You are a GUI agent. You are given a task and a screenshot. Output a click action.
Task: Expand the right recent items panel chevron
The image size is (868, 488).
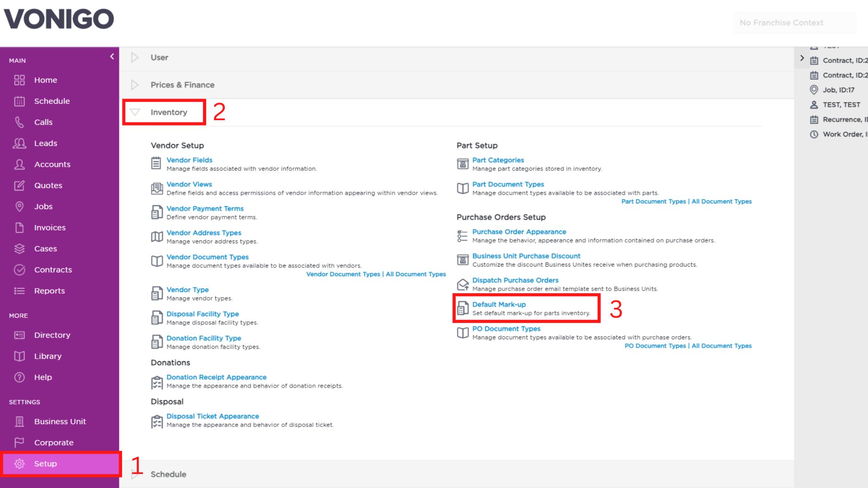802,58
